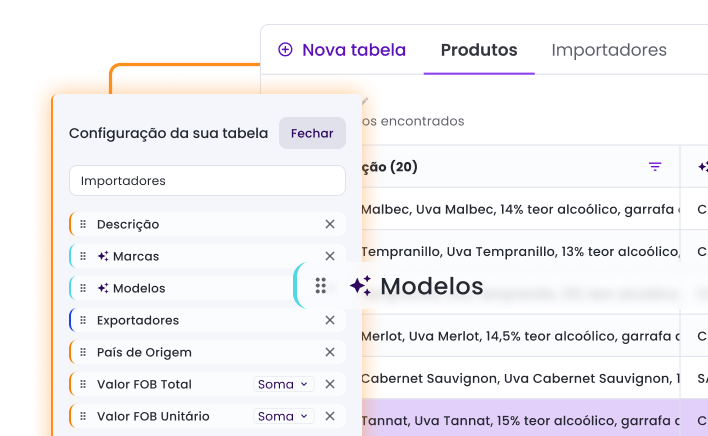
Task: Grab the small drag handle of Modelos row
Action: pyautogui.click(x=83, y=288)
